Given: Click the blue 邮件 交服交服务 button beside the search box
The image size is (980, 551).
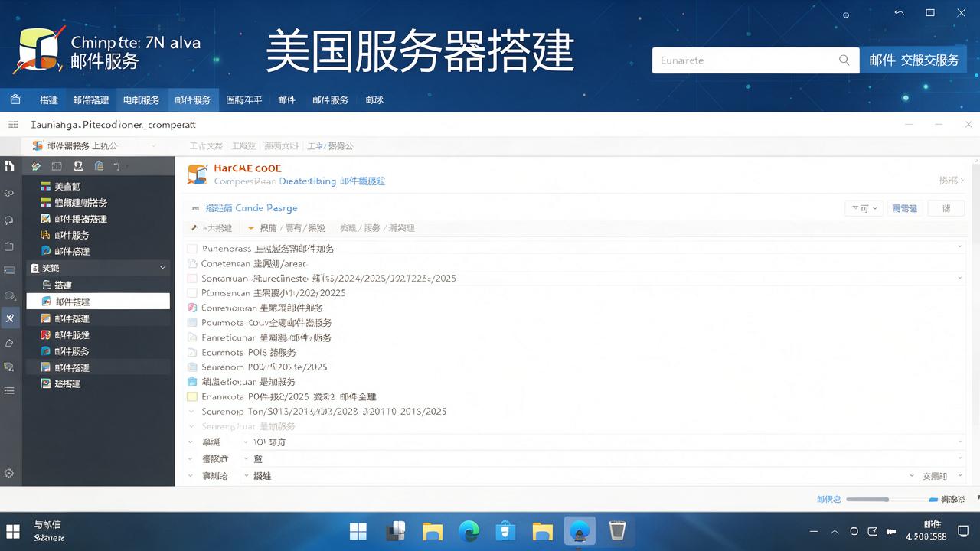Looking at the screenshot, I should 913,60.
